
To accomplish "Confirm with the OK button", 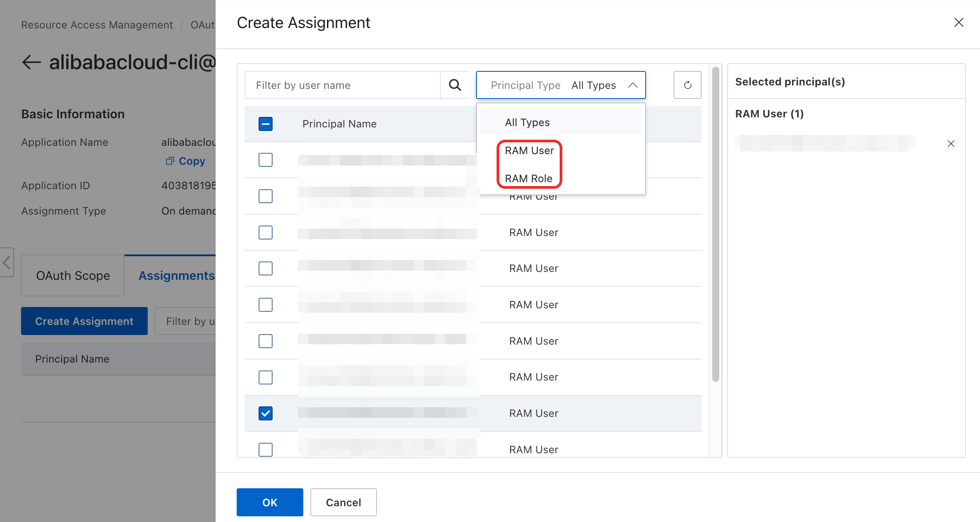I will pyautogui.click(x=270, y=502).
